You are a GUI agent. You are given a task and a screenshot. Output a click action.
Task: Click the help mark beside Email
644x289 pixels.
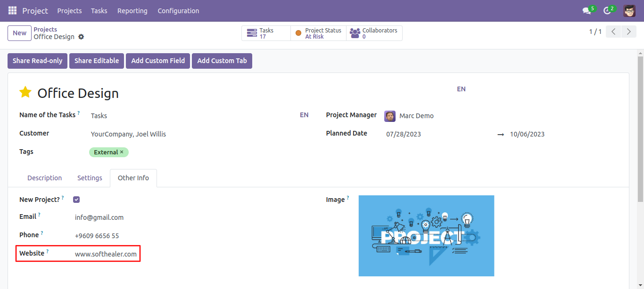(x=39, y=215)
